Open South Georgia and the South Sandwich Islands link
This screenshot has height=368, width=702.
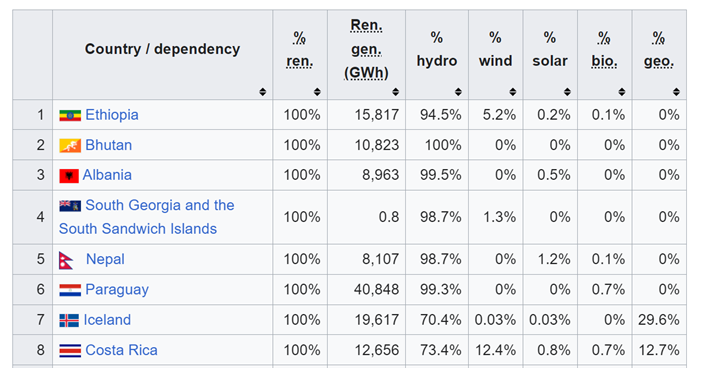point(147,217)
